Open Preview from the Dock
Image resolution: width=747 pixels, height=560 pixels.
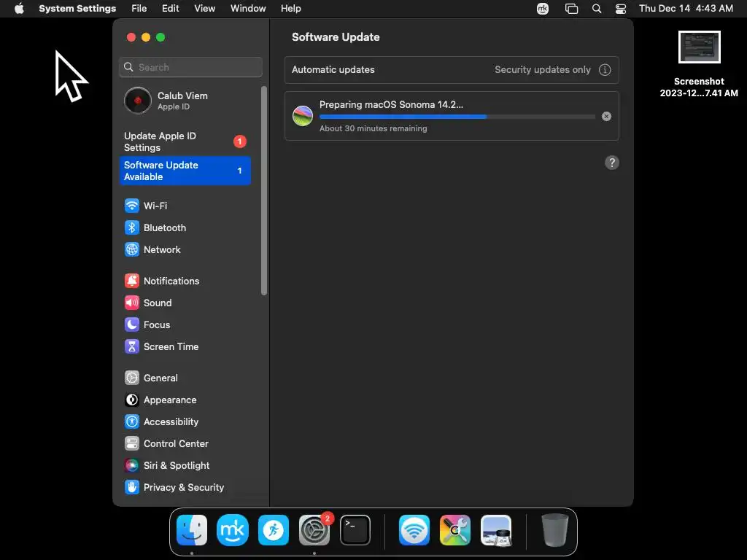[x=496, y=530]
